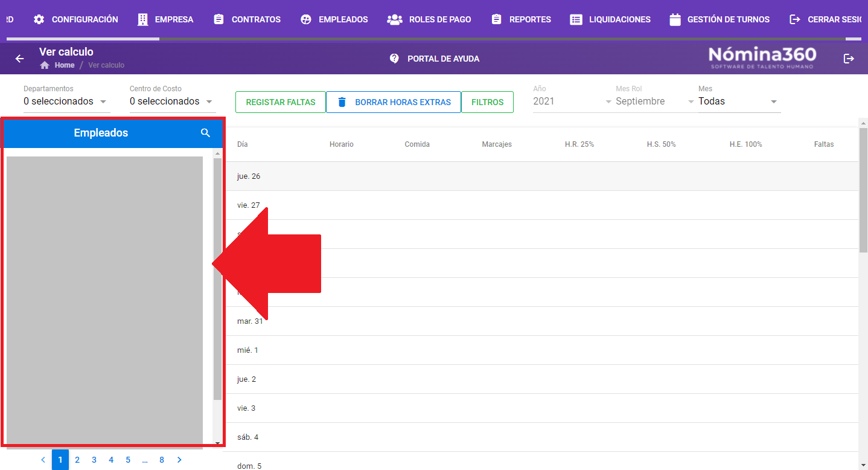Click the Horario column header
868x470 pixels.
click(342, 144)
